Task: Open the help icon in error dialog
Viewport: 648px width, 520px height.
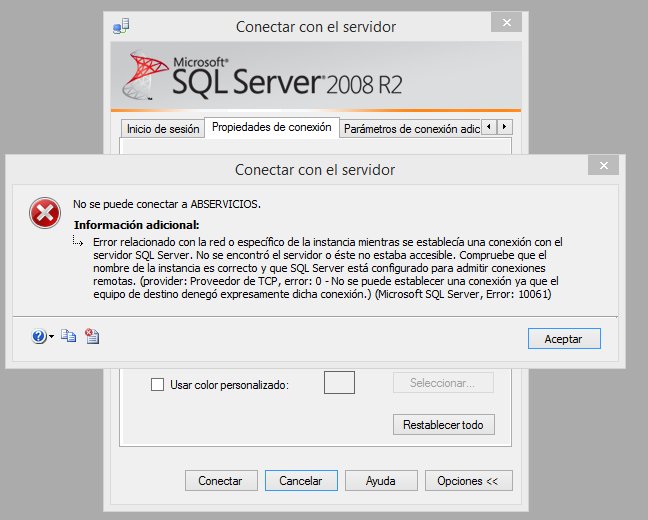Action: click(x=39, y=336)
